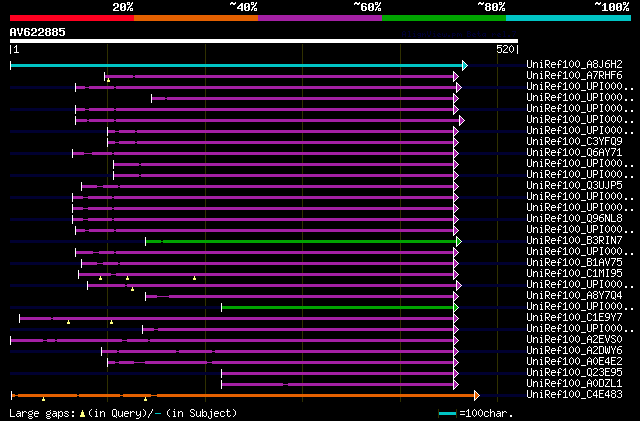Click the purple alignment bar for A0E4E2
Image resolution: width=640 pixels, height=421 pixels.
[x=281, y=363]
